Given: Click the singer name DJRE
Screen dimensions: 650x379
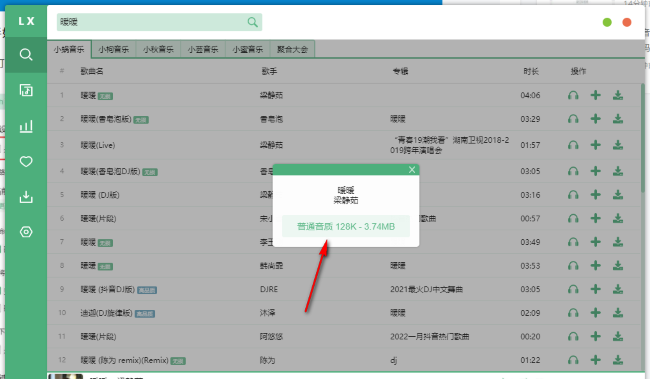Looking at the screenshot, I should pyautogui.click(x=269, y=289).
